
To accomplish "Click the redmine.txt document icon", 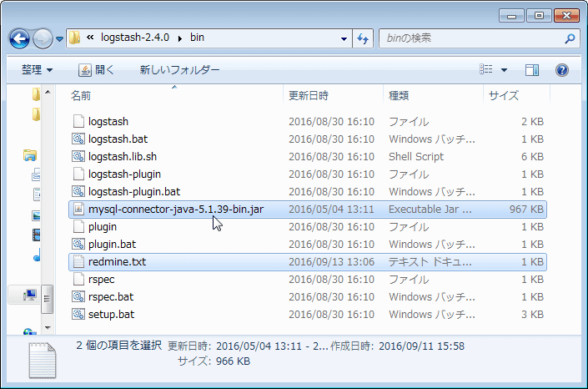I will click(x=78, y=262).
